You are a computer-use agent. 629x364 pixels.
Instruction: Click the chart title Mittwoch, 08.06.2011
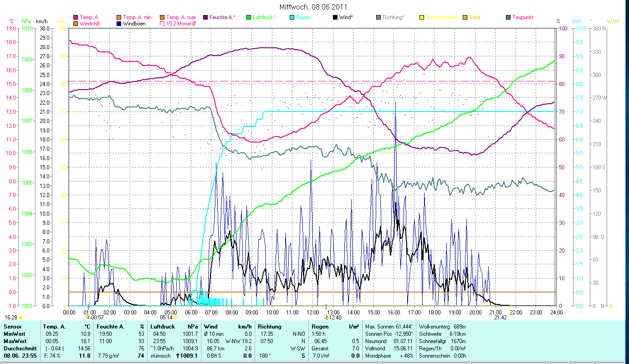coord(314,7)
